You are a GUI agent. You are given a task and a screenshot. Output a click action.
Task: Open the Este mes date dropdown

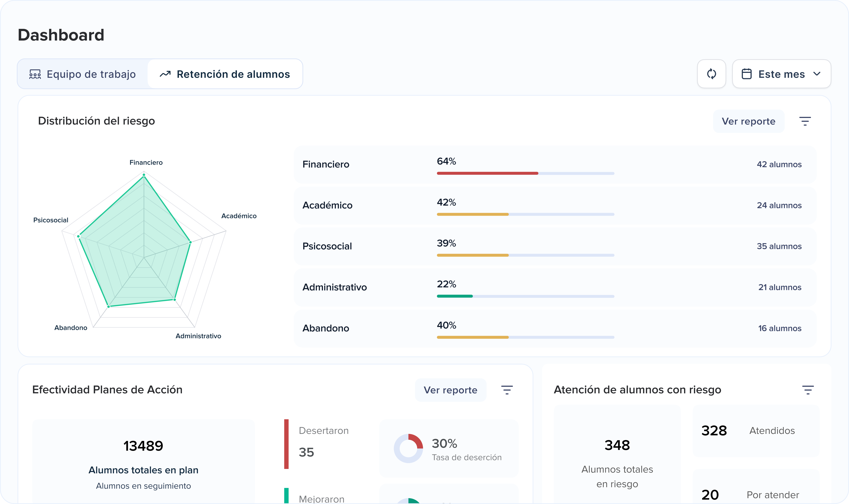(x=781, y=74)
